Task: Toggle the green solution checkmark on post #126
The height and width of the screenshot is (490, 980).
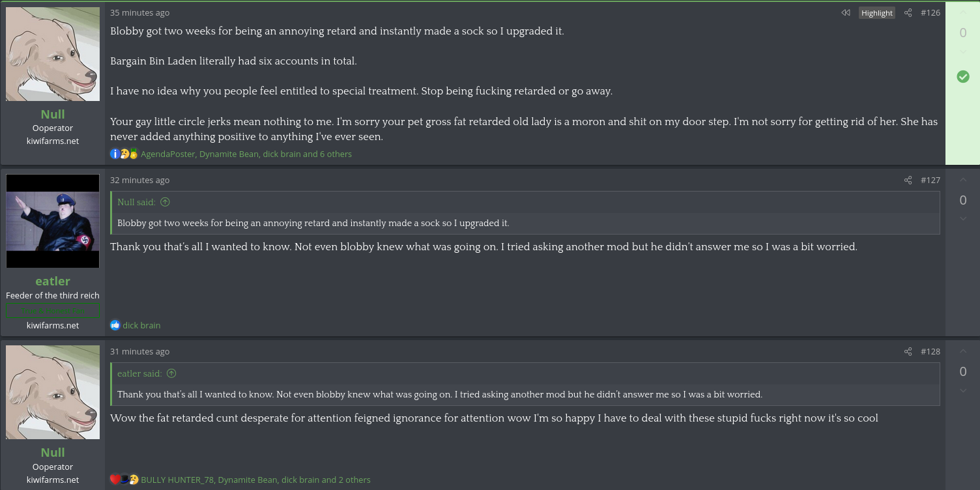Action: 963,77
